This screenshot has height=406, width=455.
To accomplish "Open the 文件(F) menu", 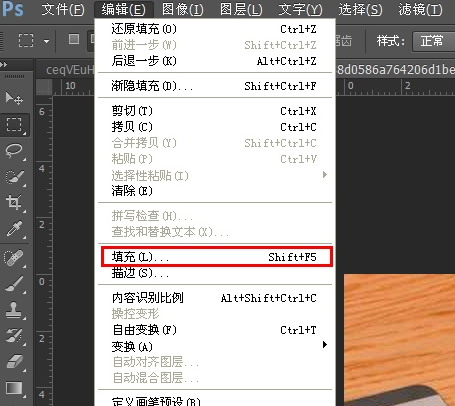I will tap(63, 9).
